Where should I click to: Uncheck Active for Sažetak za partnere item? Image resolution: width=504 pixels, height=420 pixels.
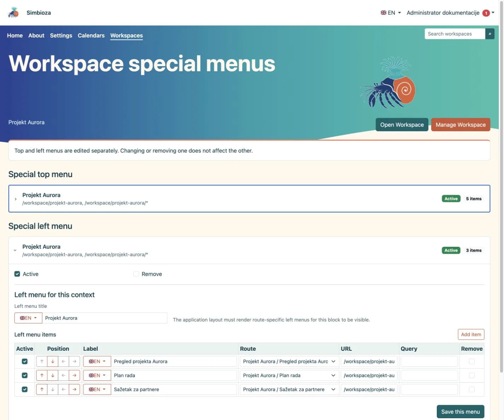[x=25, y=389]
